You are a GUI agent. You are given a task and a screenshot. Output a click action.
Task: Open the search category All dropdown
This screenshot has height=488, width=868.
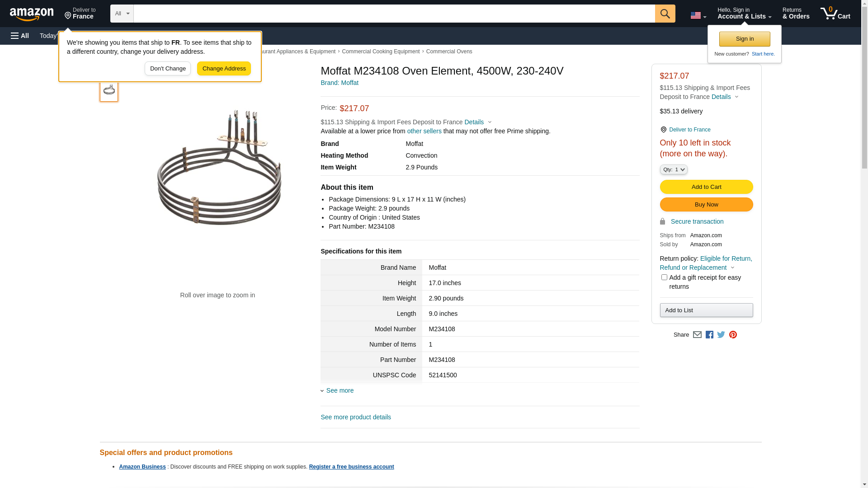point(122,14)
